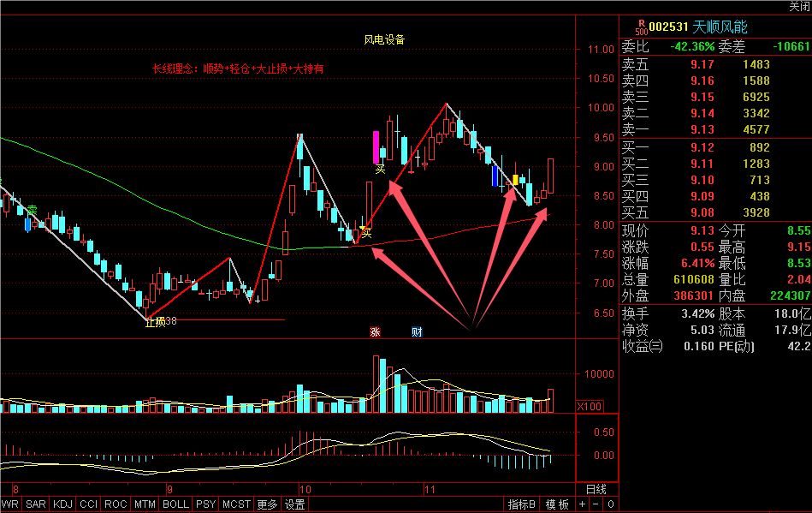Switch to the KDJ indicator tab
The height and width of the screenshot is (513, 812).
coord(62,504)
